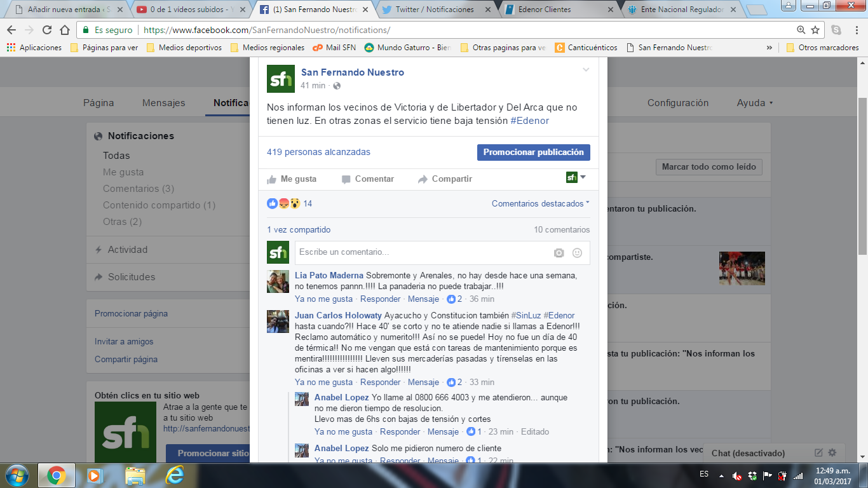Toggle 'Ya no me gusta' on Lia's comment
This screenshot has height=488, width=868.
pos(323,299)
